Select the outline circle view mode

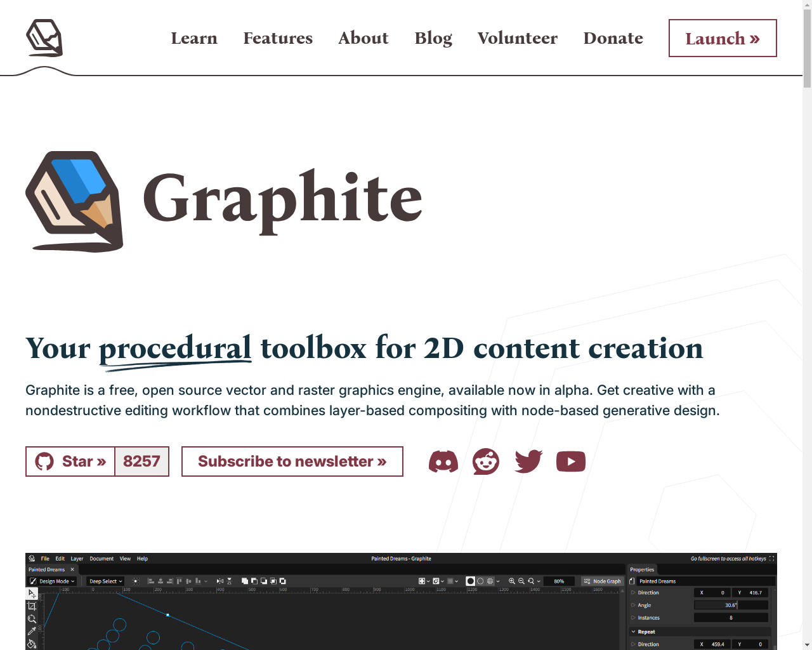pyautogui.click(x=480, y=581)
